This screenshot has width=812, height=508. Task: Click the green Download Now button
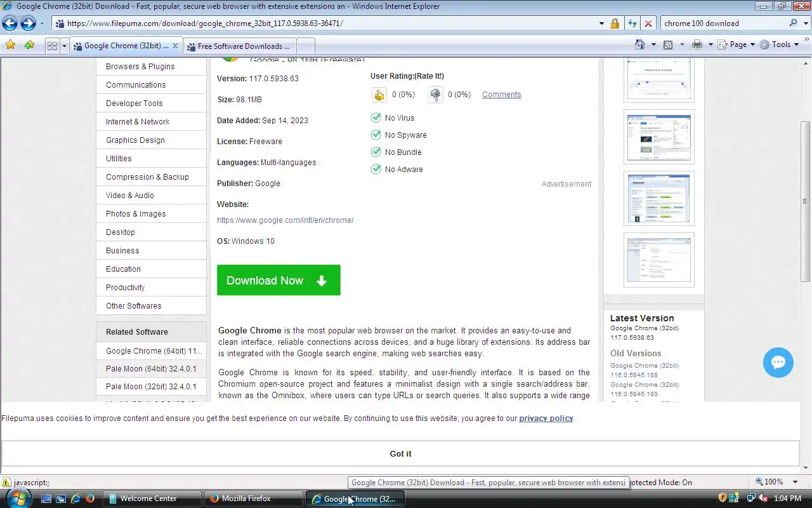(x=278, y=280)
